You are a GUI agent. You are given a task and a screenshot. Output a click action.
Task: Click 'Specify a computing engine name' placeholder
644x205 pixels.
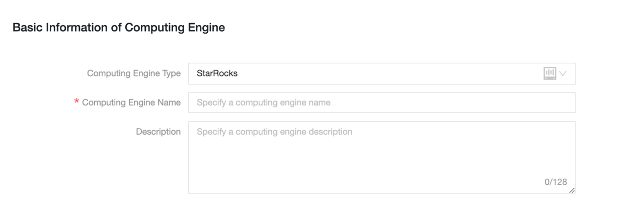pos(264,102)
